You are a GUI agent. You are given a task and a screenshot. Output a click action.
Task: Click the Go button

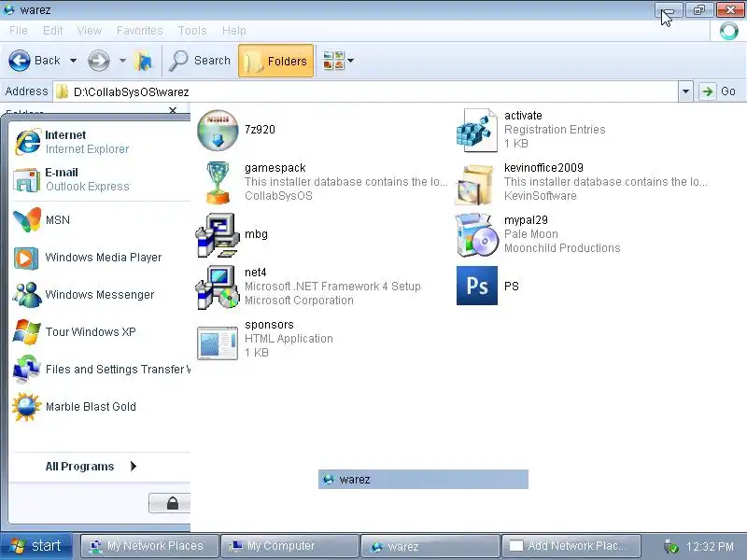click(x=719, y=91)
